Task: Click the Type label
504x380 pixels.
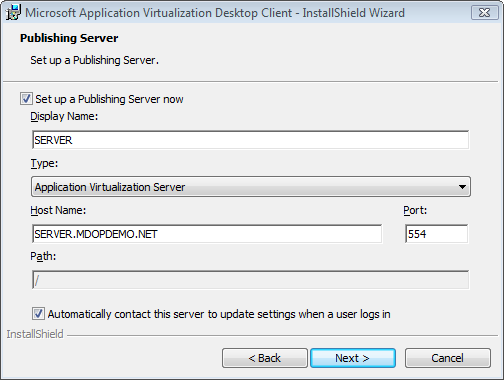Action: [x=44, y=163]
